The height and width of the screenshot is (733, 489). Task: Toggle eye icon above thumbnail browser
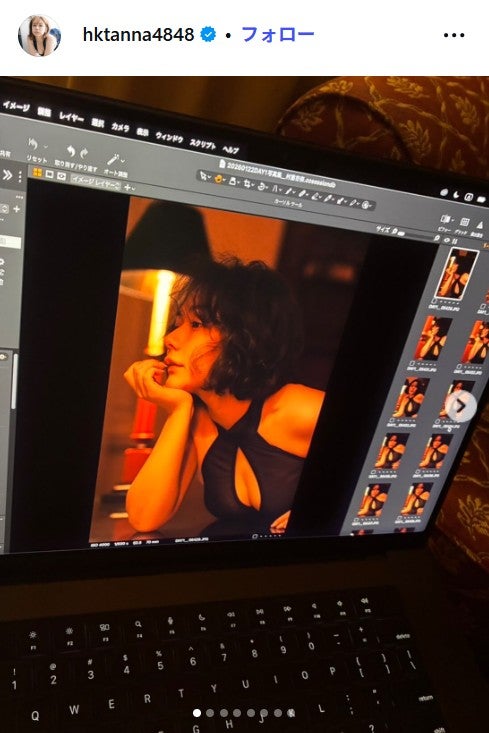(446, 240)
